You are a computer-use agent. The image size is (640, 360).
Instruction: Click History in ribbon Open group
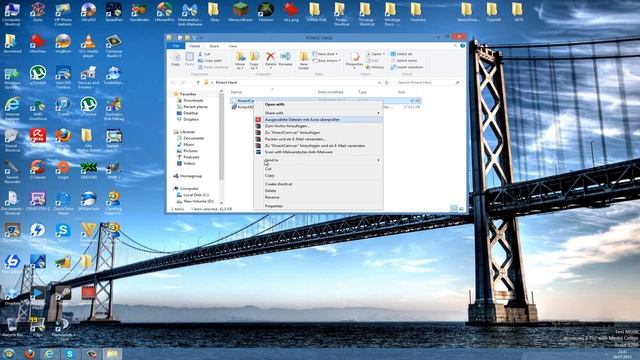(375, 67)
